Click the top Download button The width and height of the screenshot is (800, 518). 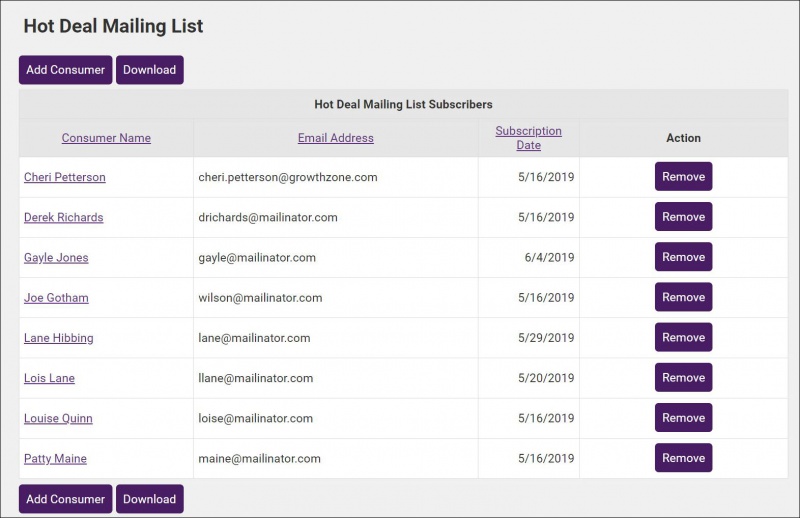[149, 70]
